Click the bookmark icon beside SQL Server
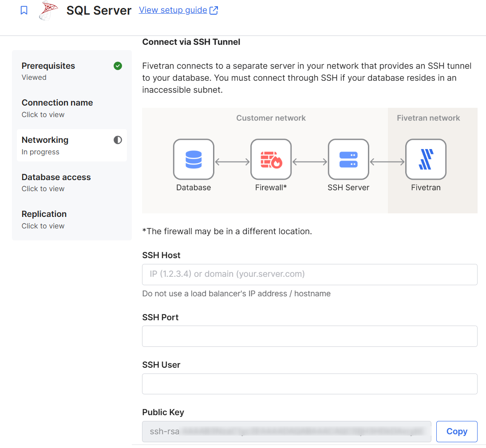This screenshot has width=486, height=448. pyautogui.click(x=24, y=10)
